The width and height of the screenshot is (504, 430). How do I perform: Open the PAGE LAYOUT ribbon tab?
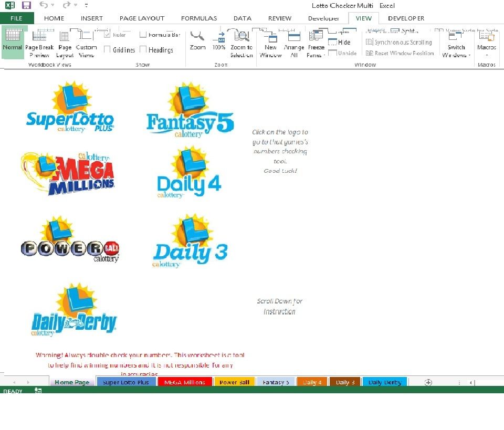pos(142,18)
